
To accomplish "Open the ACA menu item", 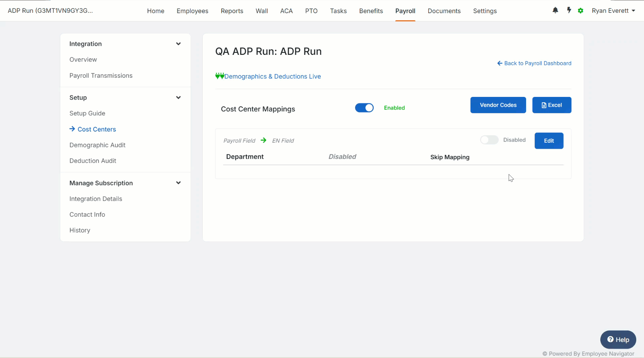I will [286, 11].
